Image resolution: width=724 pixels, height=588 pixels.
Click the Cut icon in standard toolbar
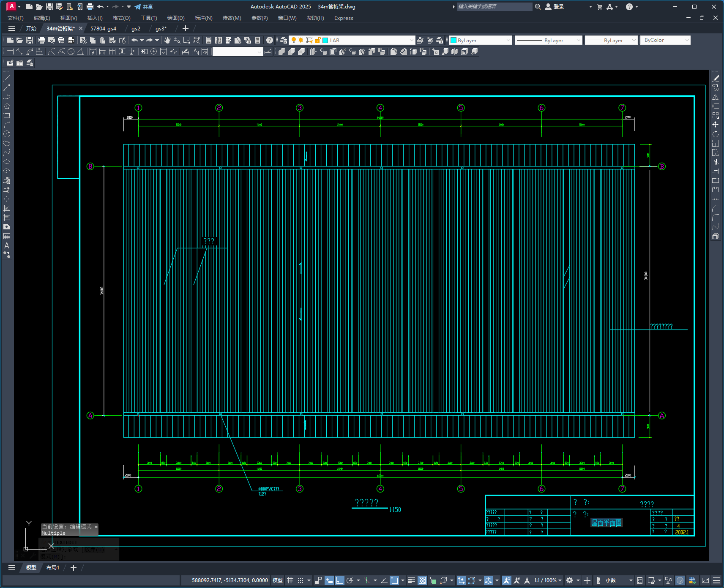(83, 40)
